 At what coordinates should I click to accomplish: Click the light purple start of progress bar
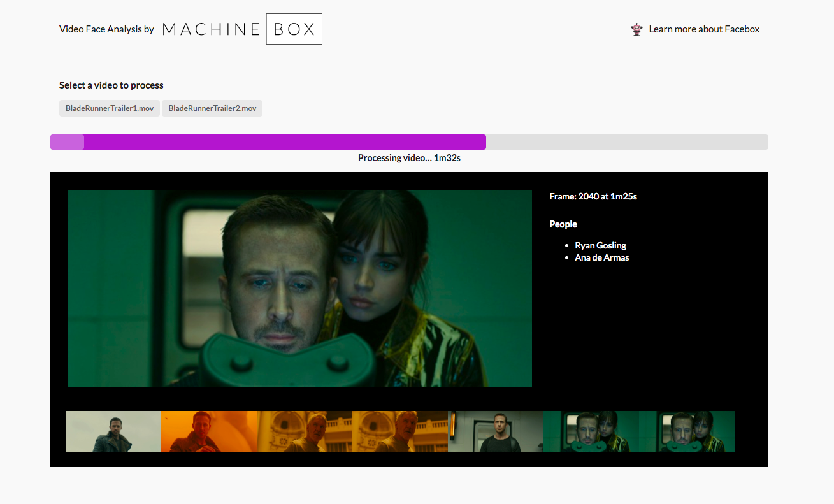67,142
